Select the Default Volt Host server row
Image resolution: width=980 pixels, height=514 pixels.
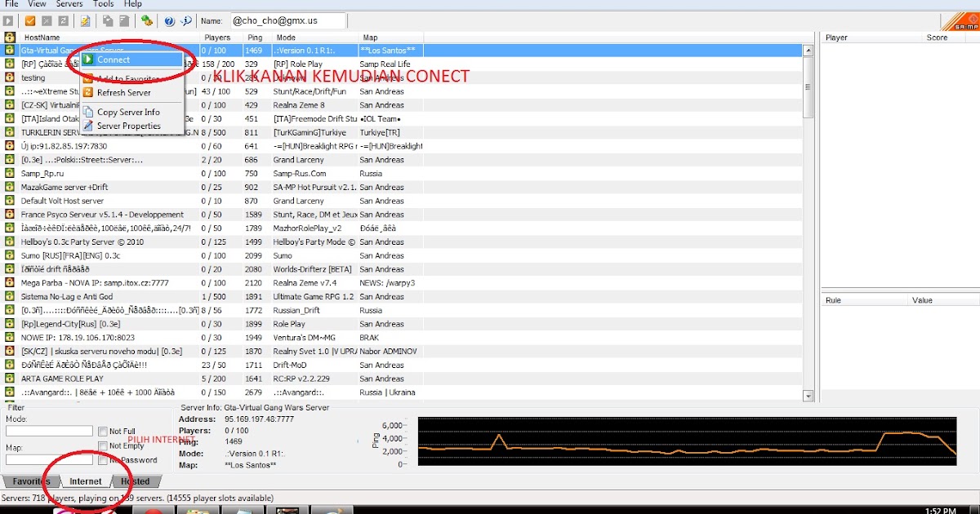(x=401, y=201)
